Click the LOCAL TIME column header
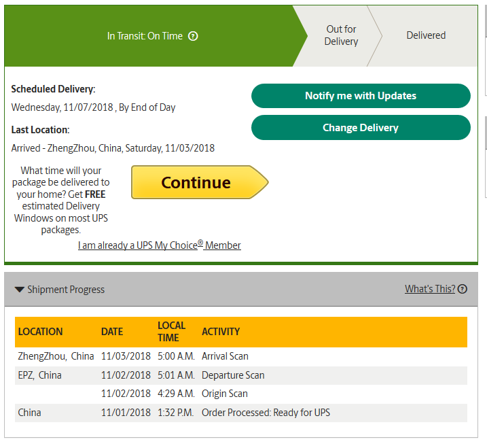This screenshot has width=487, height=448. point(171,332)
